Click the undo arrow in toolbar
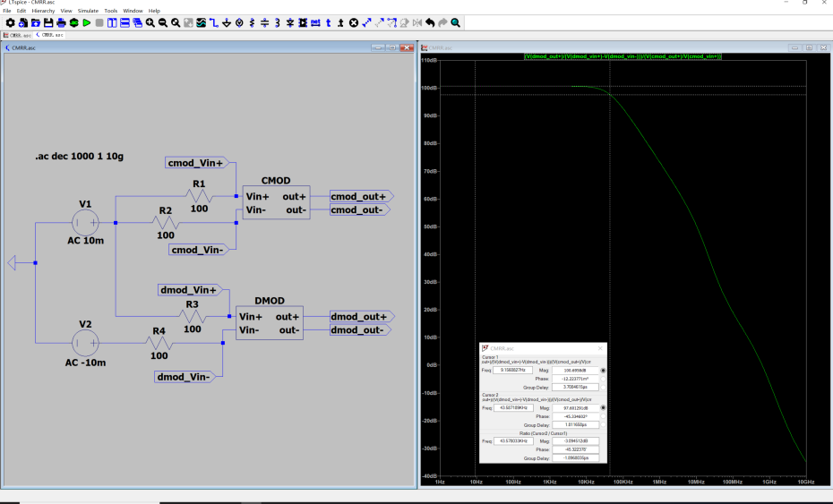Viewport: 833px width, 504px height. tap(429, 23)
